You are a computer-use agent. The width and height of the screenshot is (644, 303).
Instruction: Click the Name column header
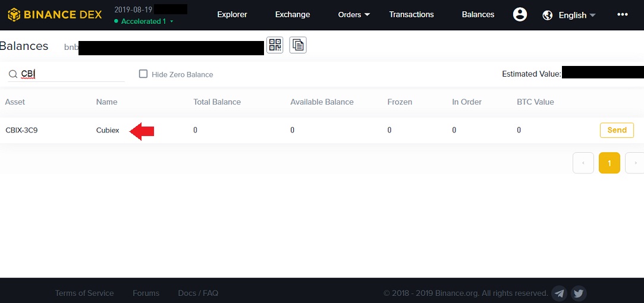click(107, 102)
